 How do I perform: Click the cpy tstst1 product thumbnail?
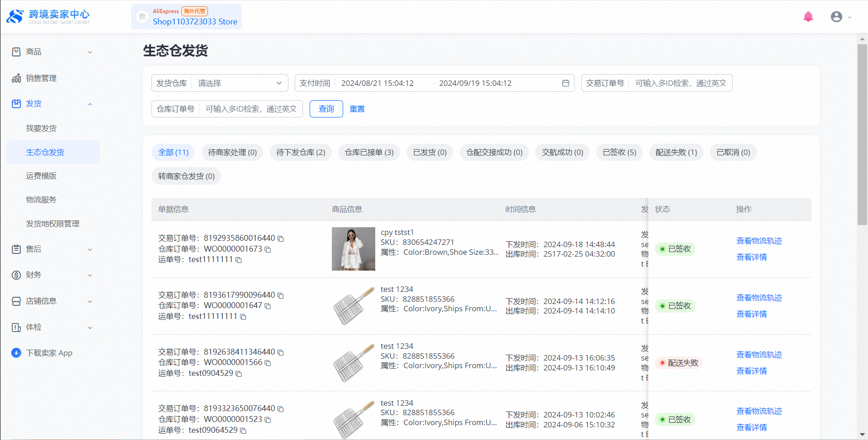tap(354, 249)
